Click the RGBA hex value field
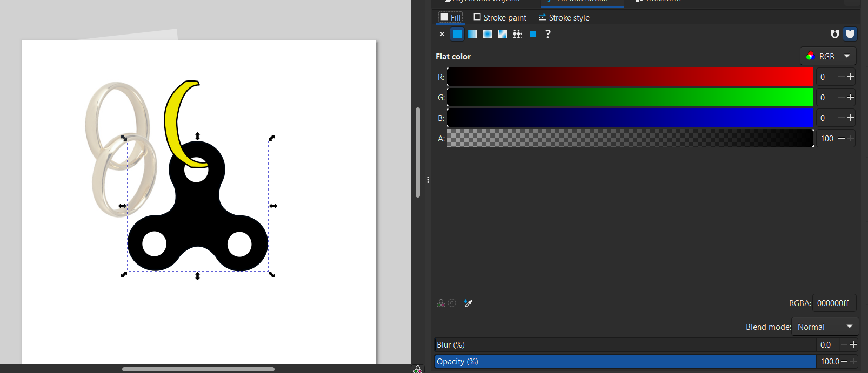This screenshot has width=868, height=373. [x=833, y=303]
